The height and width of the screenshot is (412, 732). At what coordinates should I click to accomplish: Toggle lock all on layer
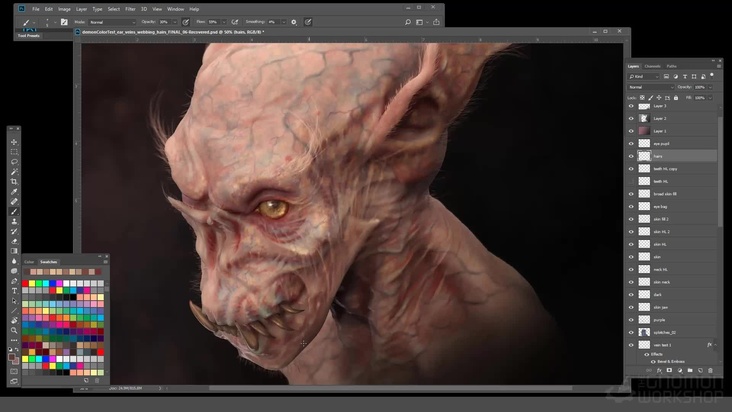[x=676, y=98]
